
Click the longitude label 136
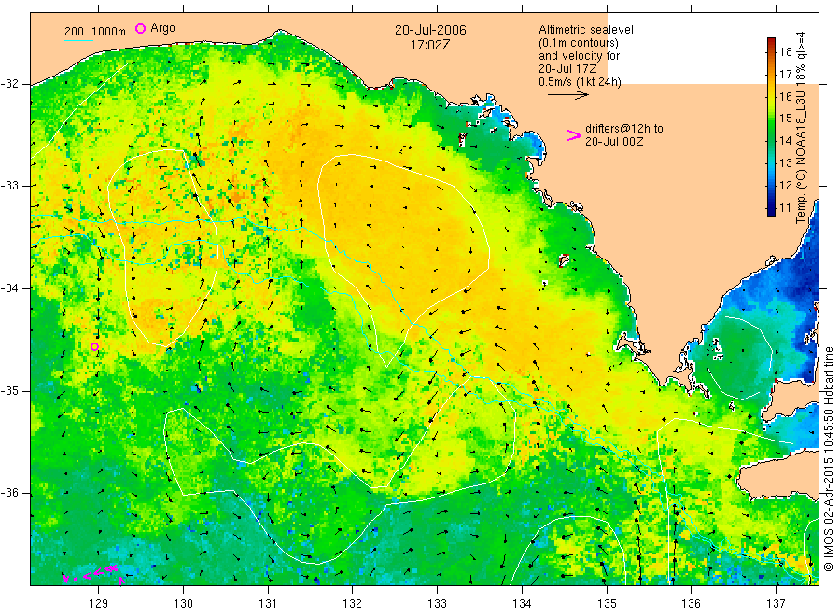pyautogui.click(x=691, y=604)
